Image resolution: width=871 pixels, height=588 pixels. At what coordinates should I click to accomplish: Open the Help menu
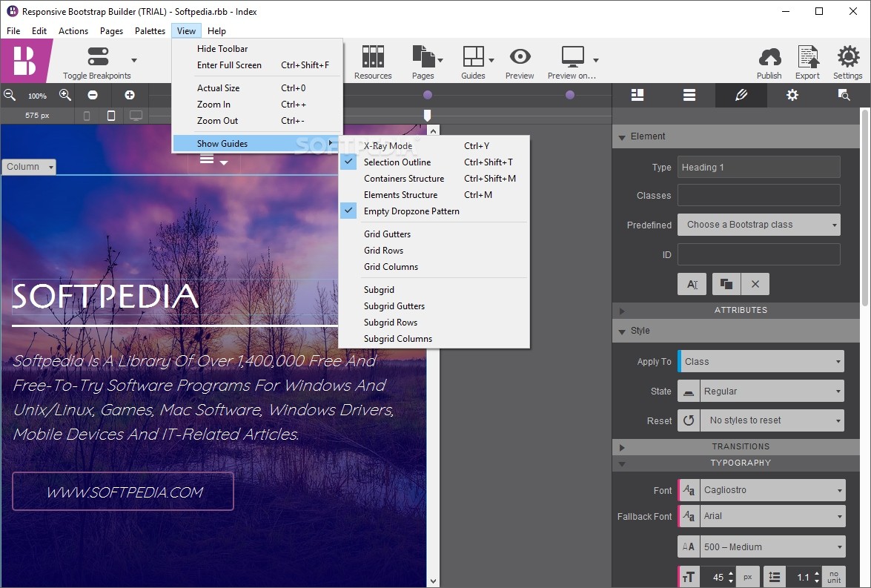point(216,31)
